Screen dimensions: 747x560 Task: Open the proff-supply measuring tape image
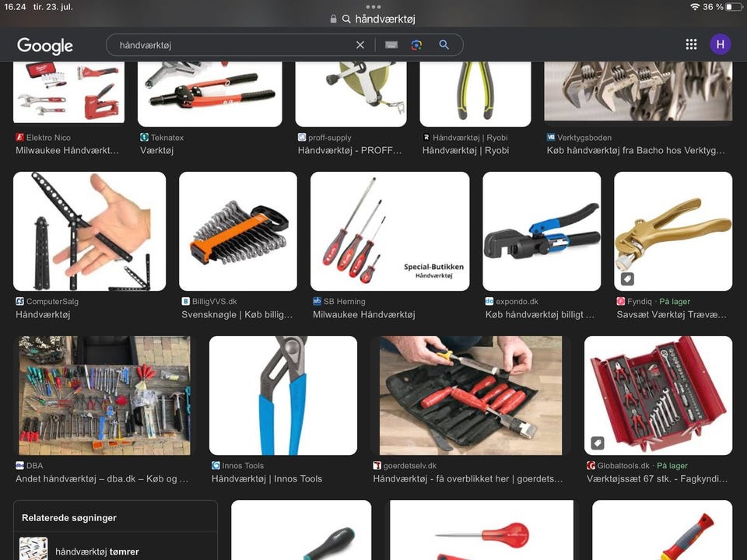351,94
